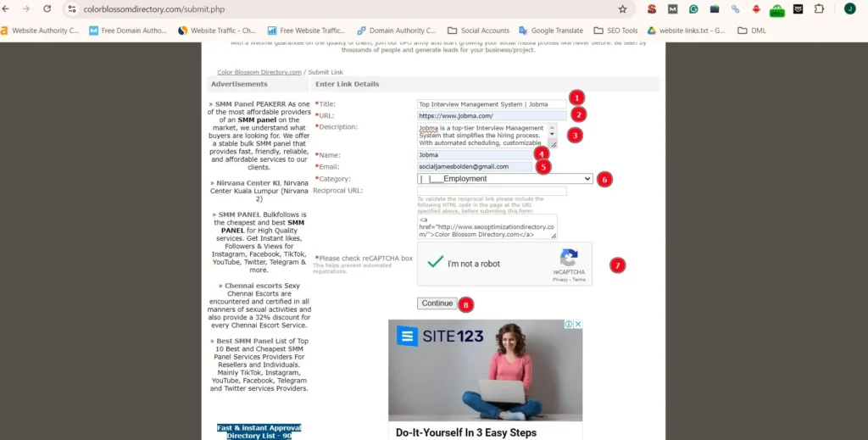Click the Description scrollbar down arrow
The width and height of the screenshot is (868, 440).
coord(552,135)
